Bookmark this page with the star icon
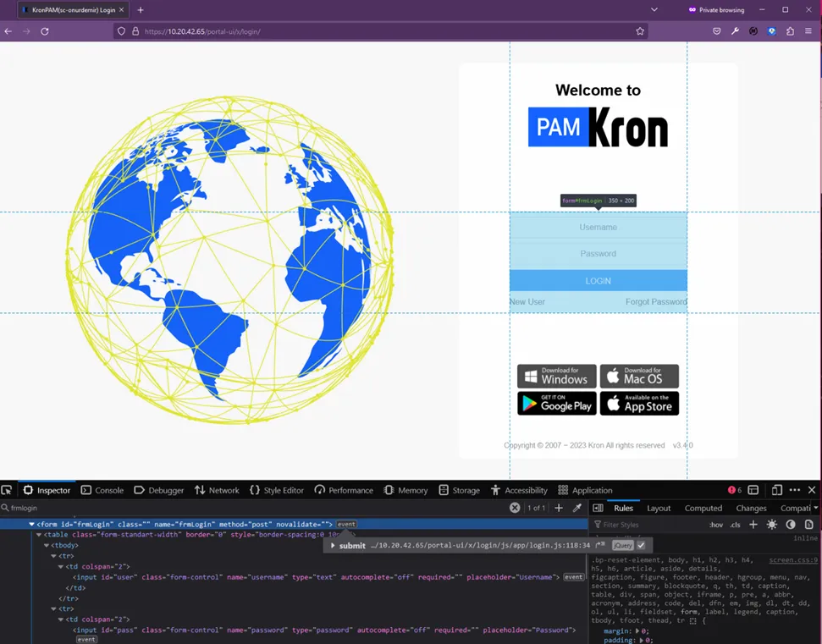The height and width of the screenshot is (644, 822). [640, 31]
